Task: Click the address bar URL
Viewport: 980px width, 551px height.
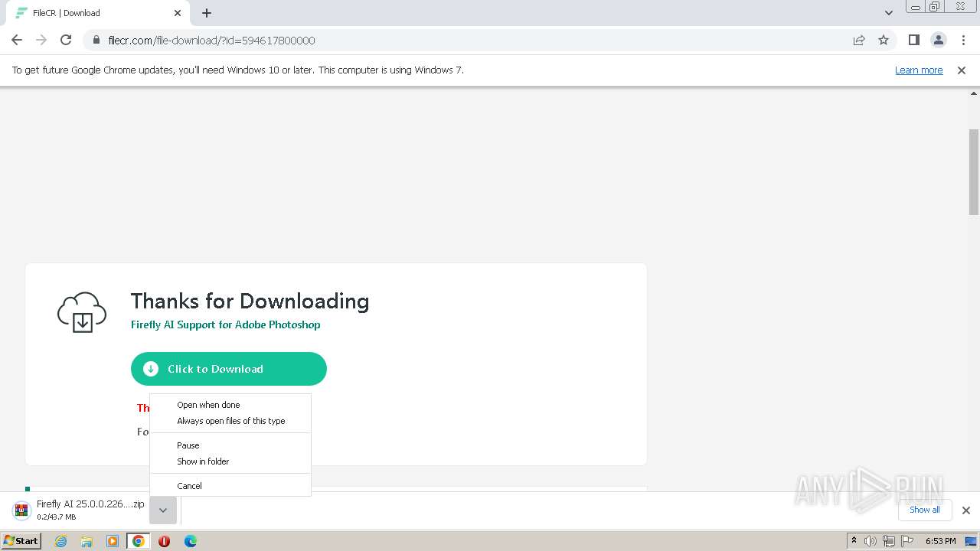Action: 211,40
